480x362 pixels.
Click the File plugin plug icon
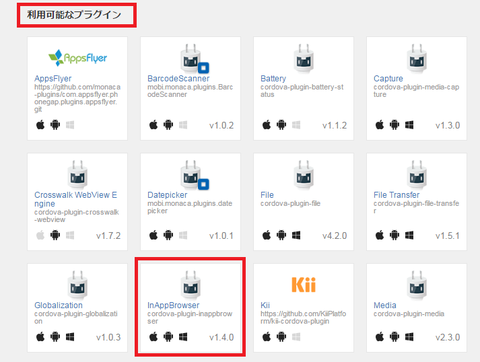click(x=304, y=174)
